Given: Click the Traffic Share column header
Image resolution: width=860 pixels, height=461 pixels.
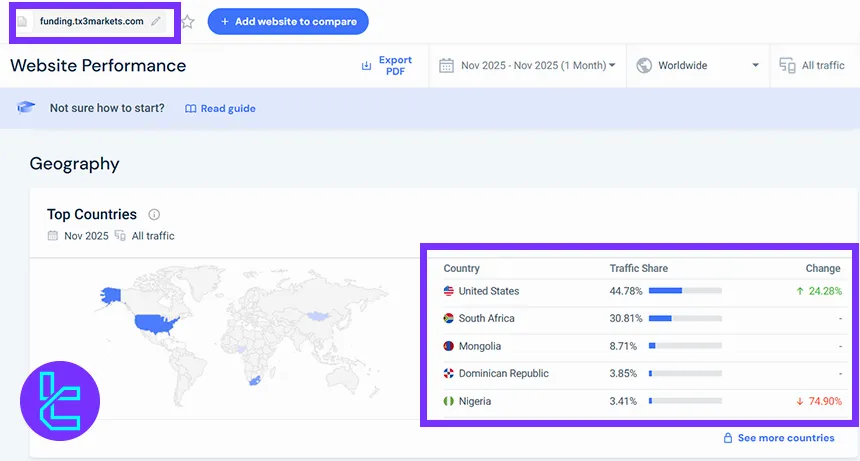Looking at the screenshot, I should coord(638,269).
